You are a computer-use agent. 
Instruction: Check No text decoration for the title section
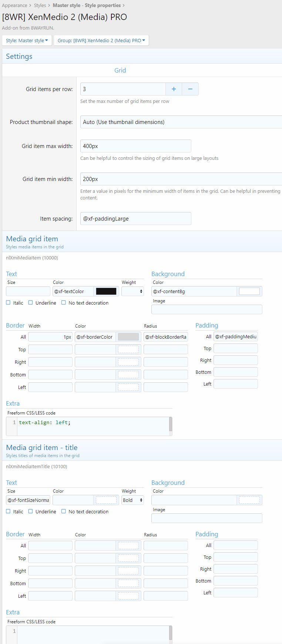[x=64, y=511]
